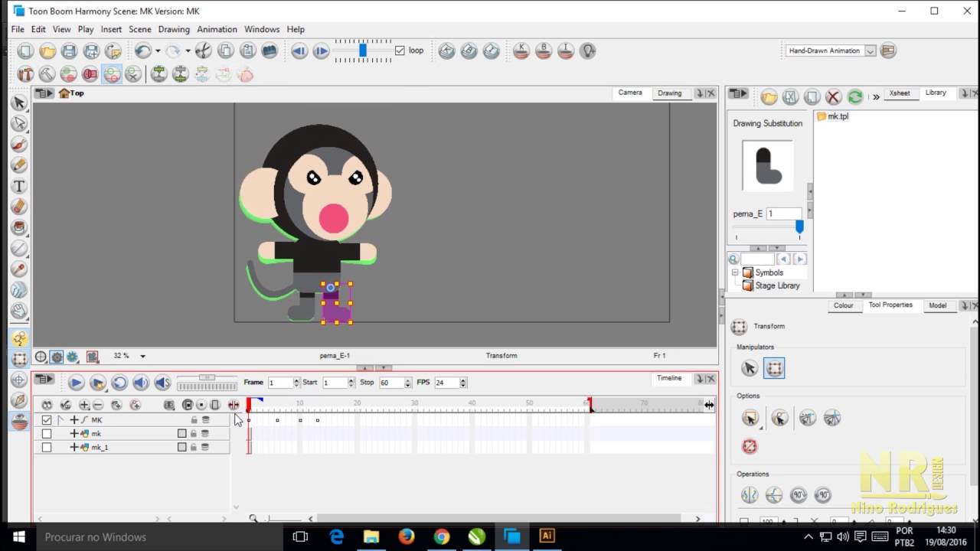Switch to the Camera view tab

click(630, 93)
